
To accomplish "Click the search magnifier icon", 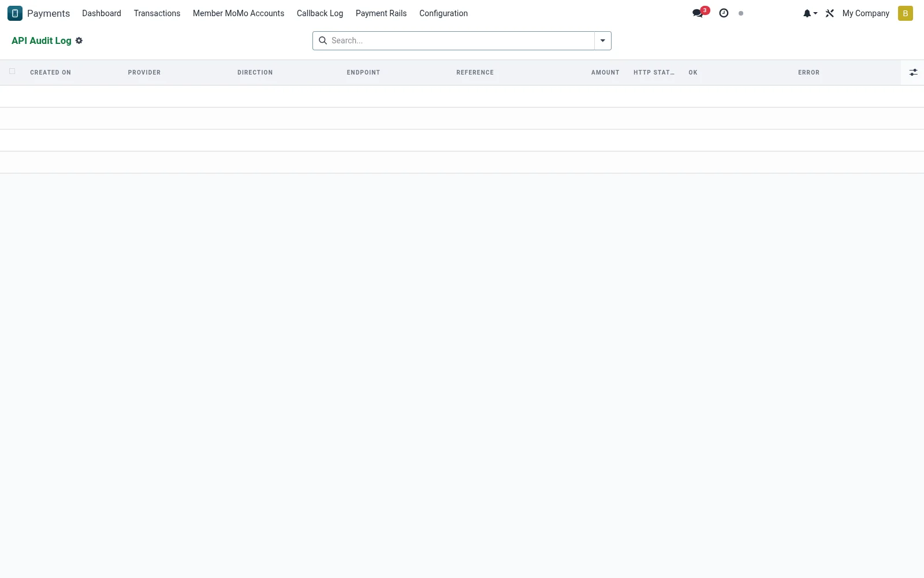I will (323, 40).
